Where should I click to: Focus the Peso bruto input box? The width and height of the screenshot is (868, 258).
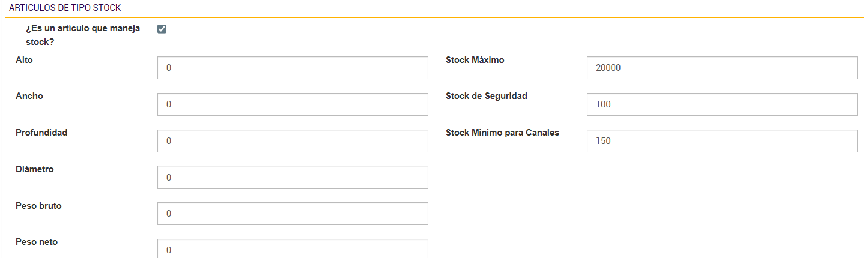click(293, 214)
